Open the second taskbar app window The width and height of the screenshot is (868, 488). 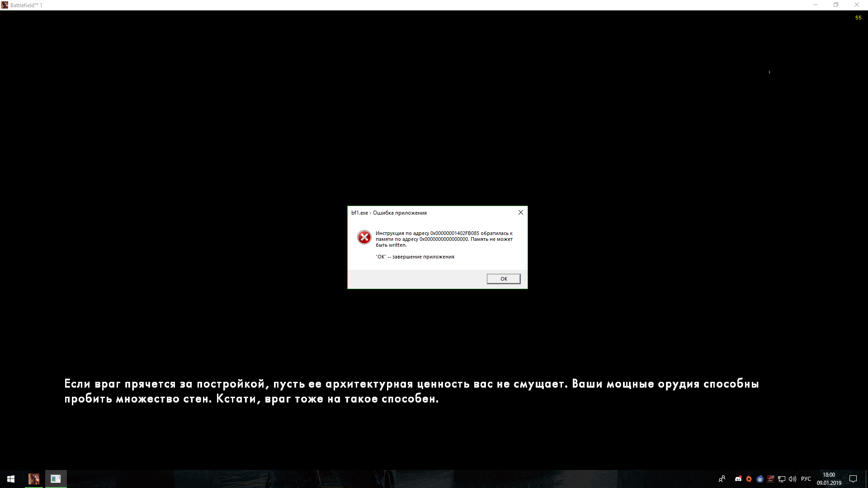56,479
